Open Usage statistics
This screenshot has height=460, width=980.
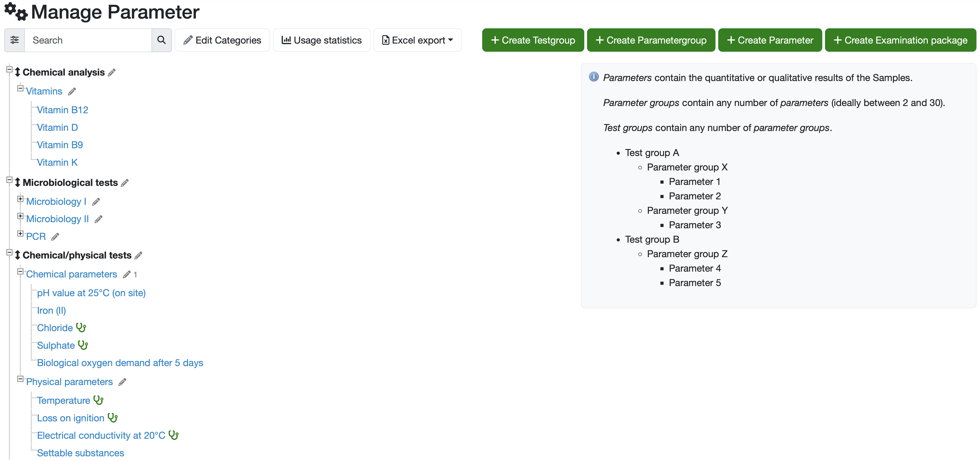tap(322, 40)
